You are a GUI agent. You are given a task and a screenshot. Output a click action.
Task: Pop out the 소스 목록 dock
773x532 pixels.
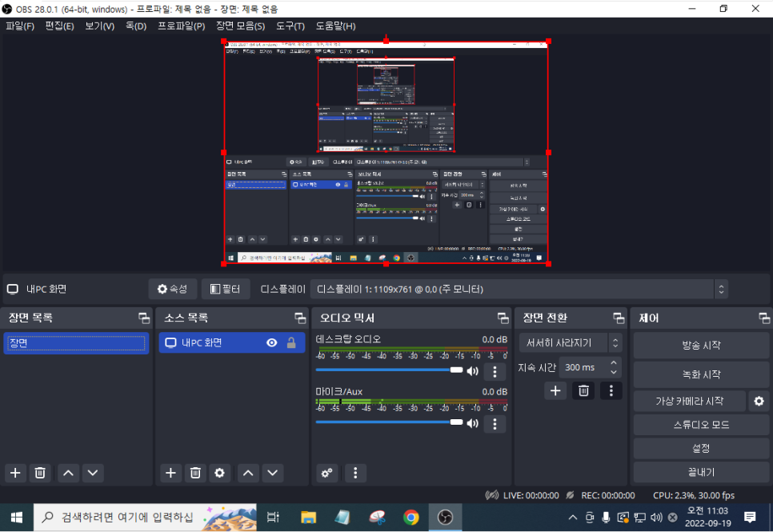pos(300,318)
